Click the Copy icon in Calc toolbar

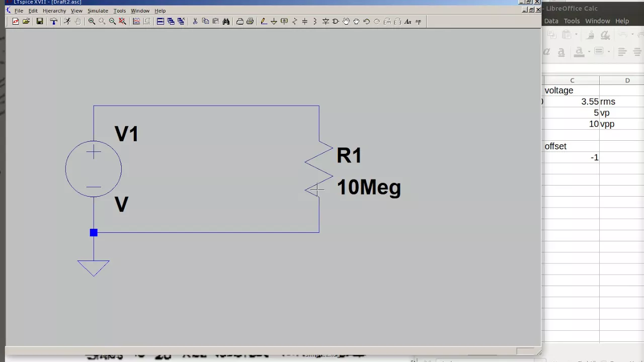(x=552, y=35)
